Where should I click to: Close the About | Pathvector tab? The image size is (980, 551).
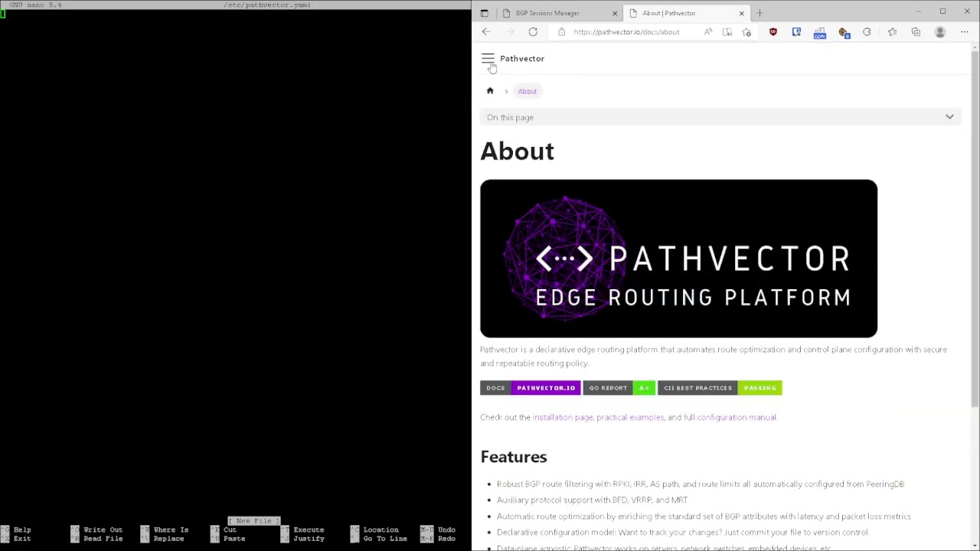click(x=741, y=13)
